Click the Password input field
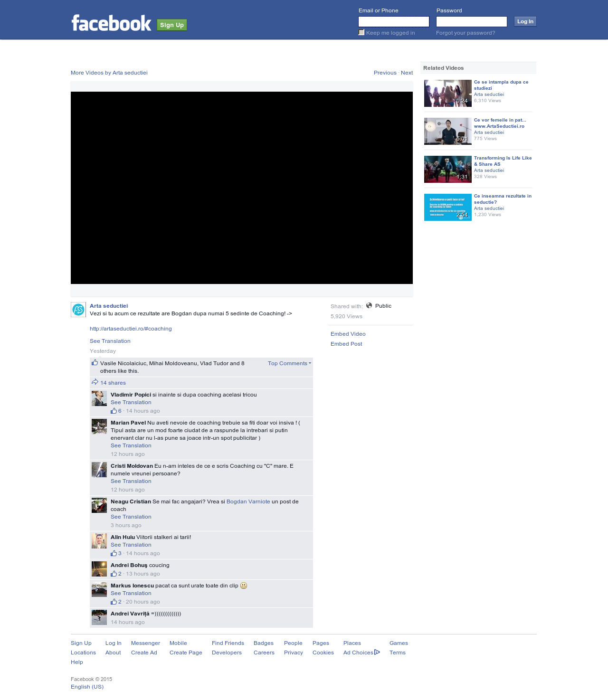This screenshot has height=700, width=608. point(472,21)
